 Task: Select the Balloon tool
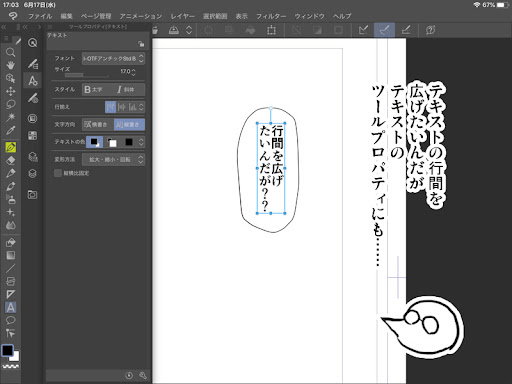pos(10,320)
